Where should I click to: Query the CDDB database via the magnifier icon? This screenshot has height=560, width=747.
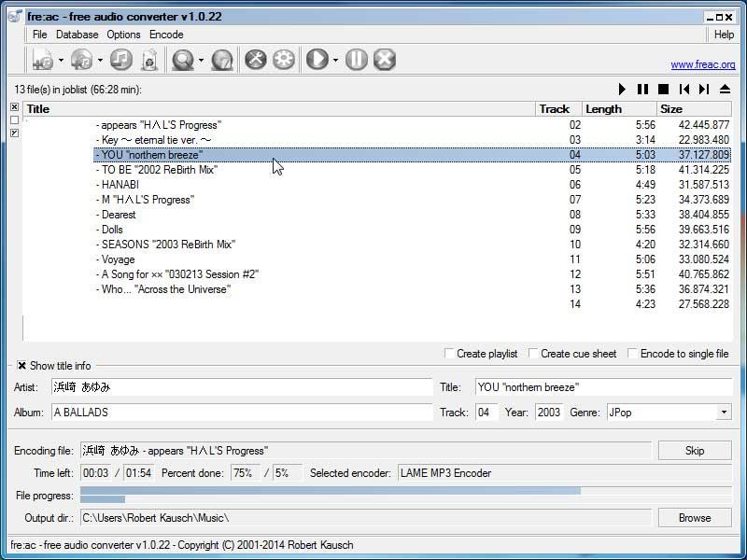[x=183, y=60]
